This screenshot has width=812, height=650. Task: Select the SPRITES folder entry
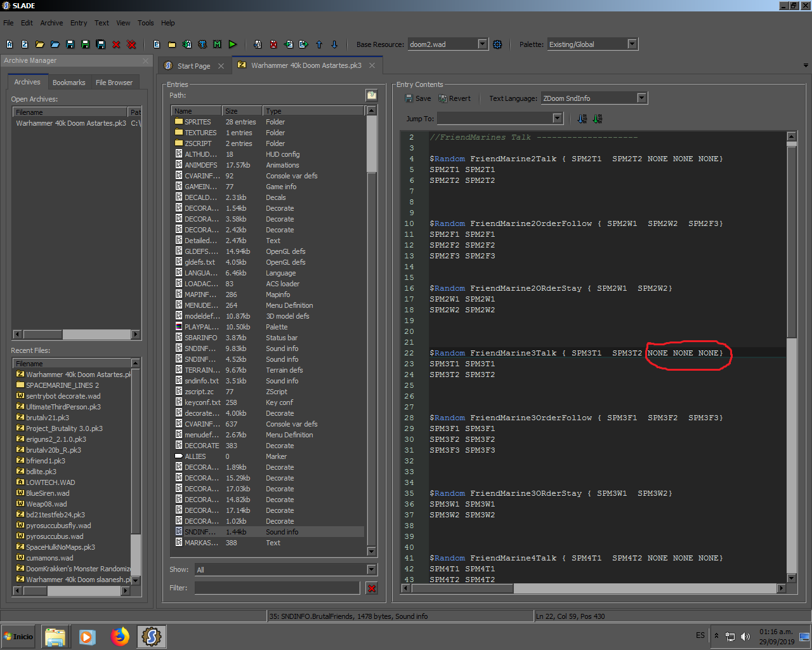click(268, 122)
